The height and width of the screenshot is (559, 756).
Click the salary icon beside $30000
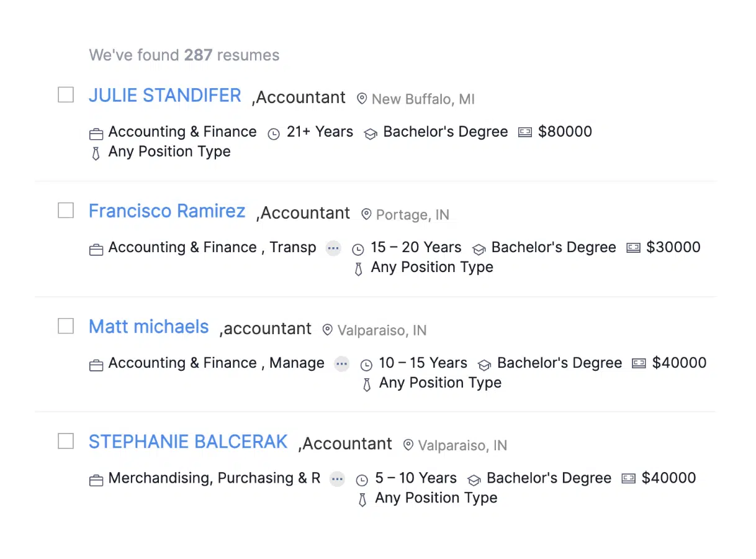[x=633, y=248]
